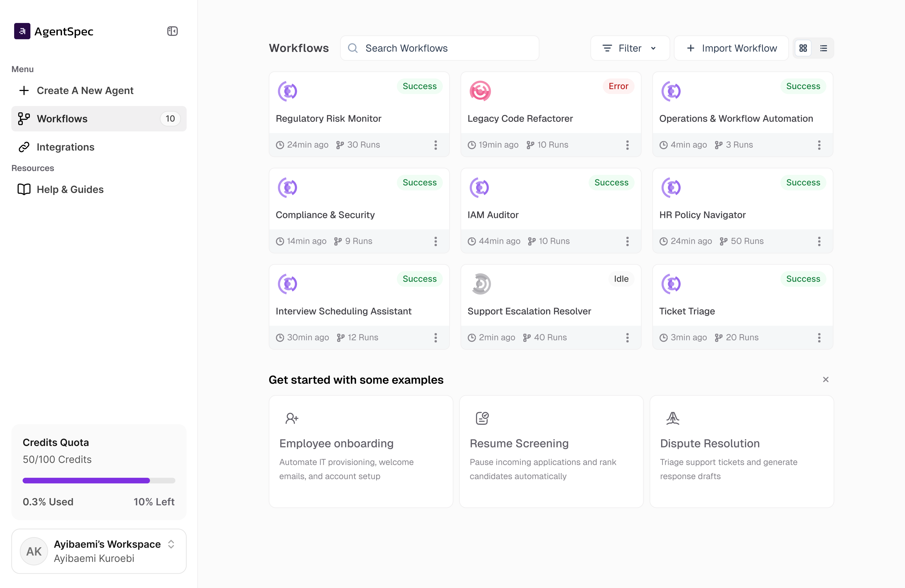The image size is (905, 588).
Task: Open options for Operations & Workflow Automation
Action: (819, 145)
